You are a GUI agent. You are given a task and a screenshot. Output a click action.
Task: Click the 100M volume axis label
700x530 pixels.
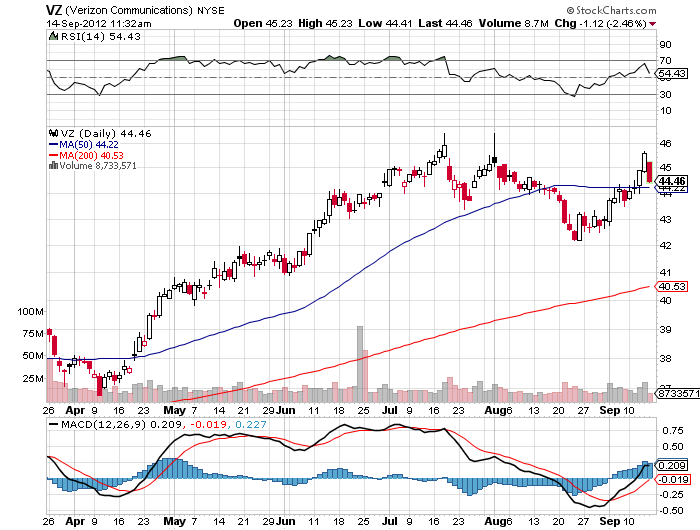[x=30, y=311]
